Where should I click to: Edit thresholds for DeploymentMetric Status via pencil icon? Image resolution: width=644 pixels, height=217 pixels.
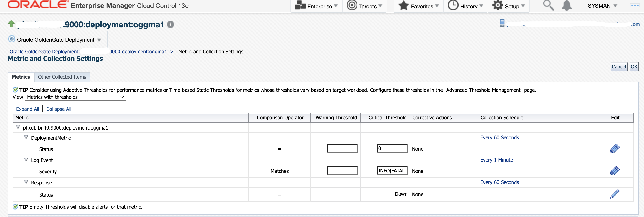615,149
